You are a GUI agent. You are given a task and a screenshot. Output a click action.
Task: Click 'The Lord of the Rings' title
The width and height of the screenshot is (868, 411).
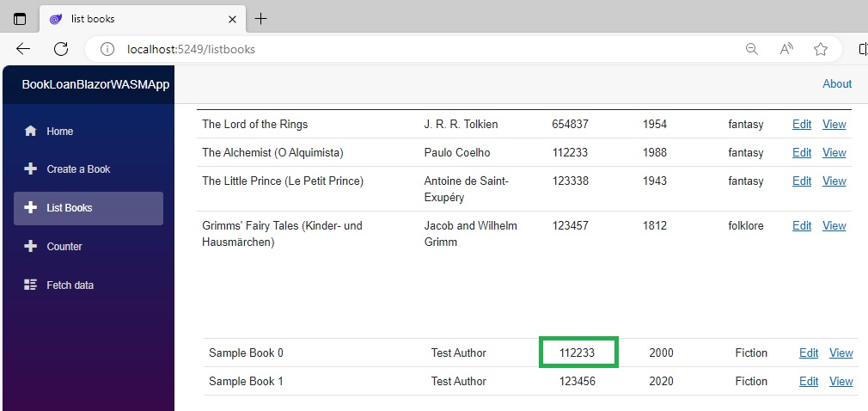[254, 124]
